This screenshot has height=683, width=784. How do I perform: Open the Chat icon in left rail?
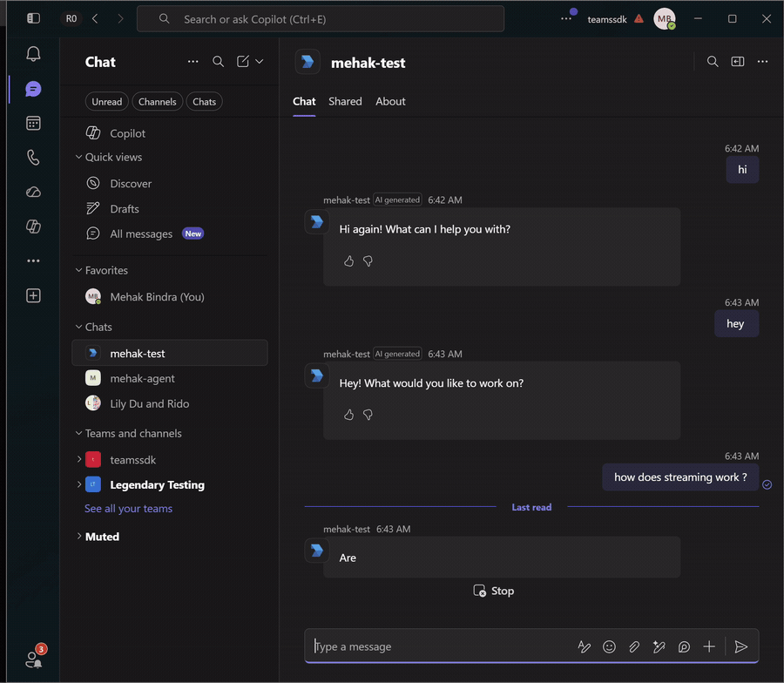point(33,89)
